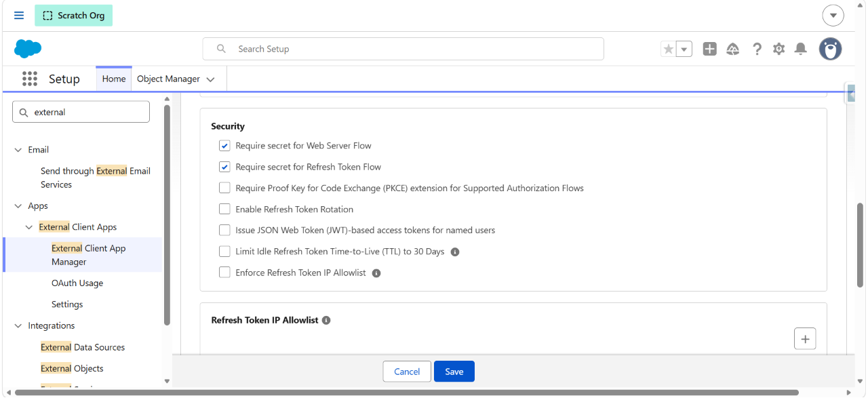Image resolution: width=868 pixels, height=398 pixels.
Task: Open the favorites list dropdown arrow
Action: coord(684,49)
